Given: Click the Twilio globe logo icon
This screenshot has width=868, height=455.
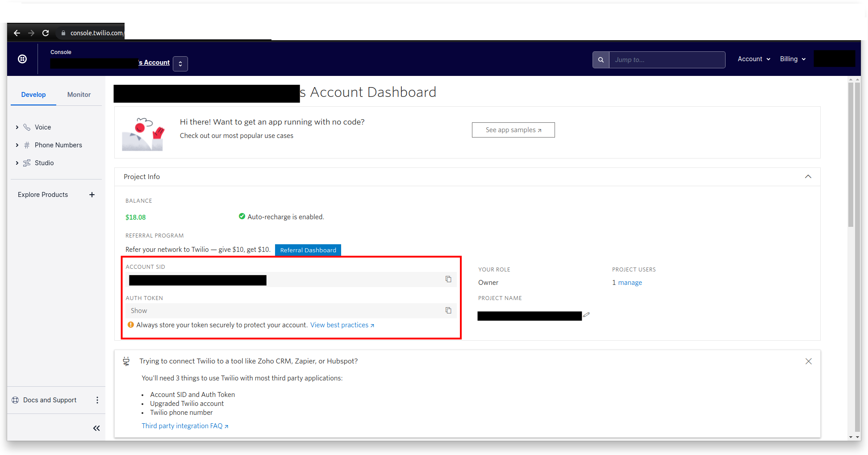Looking at the screenshot, I should pyautogui.click(x=22, y=58).
